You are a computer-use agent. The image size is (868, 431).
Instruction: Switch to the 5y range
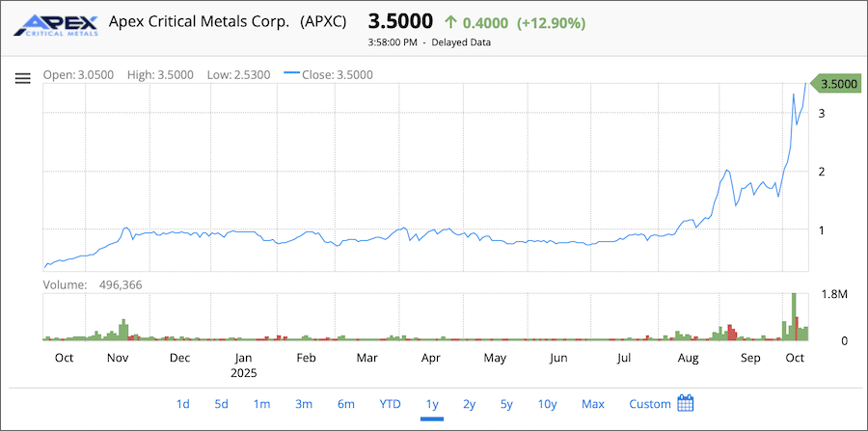(506, 404)
